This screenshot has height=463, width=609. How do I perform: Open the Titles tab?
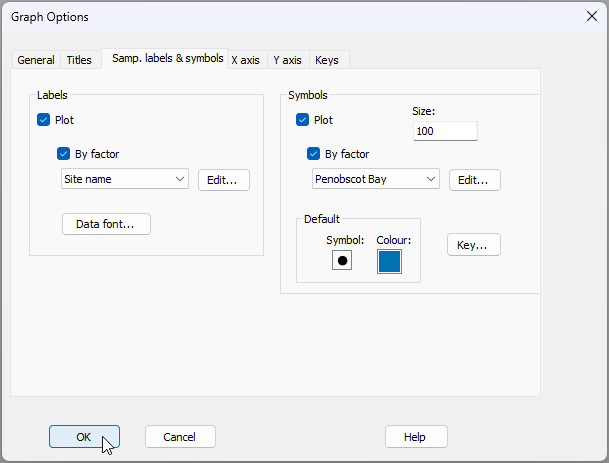(x=79, y=60)
